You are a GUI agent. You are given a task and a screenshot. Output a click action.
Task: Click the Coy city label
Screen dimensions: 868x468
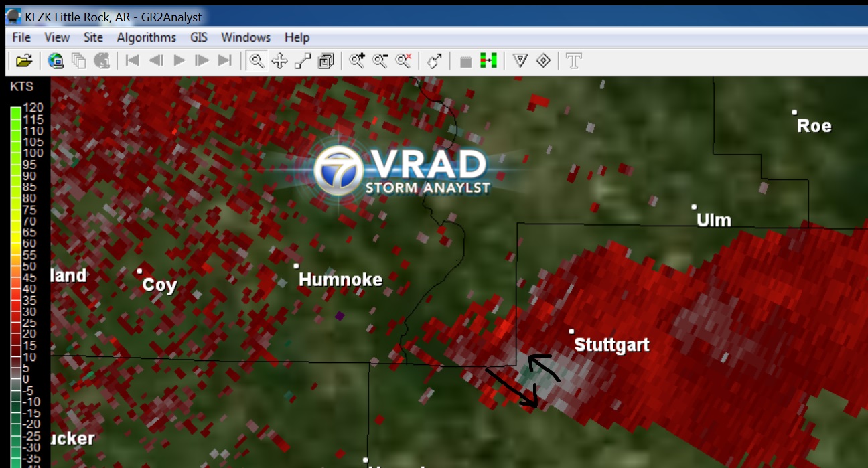(x=159, y=285)
